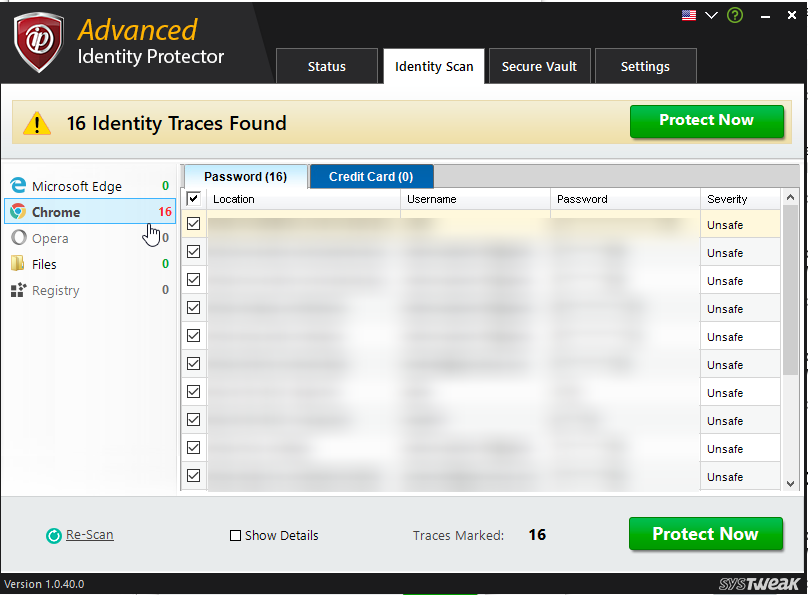Click the US flag language icon
This screenshot has height=595, width=808.
(688, 15)
